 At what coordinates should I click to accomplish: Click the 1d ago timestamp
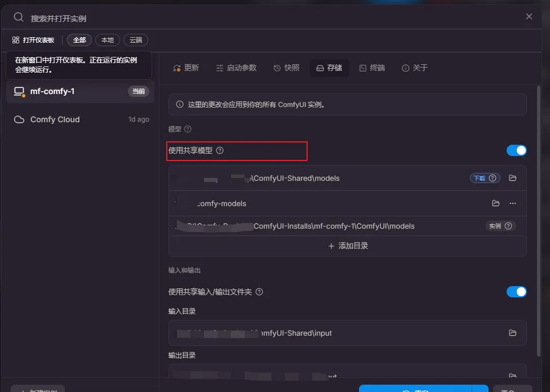(139, 119)
